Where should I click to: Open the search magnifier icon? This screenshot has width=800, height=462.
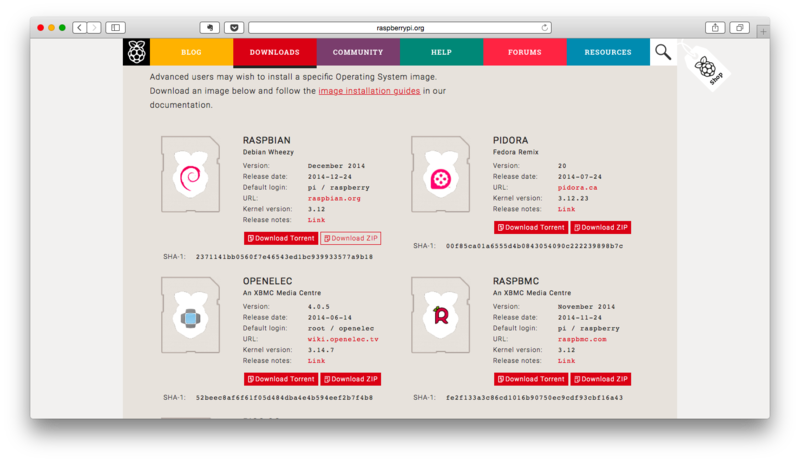(663, 52)
